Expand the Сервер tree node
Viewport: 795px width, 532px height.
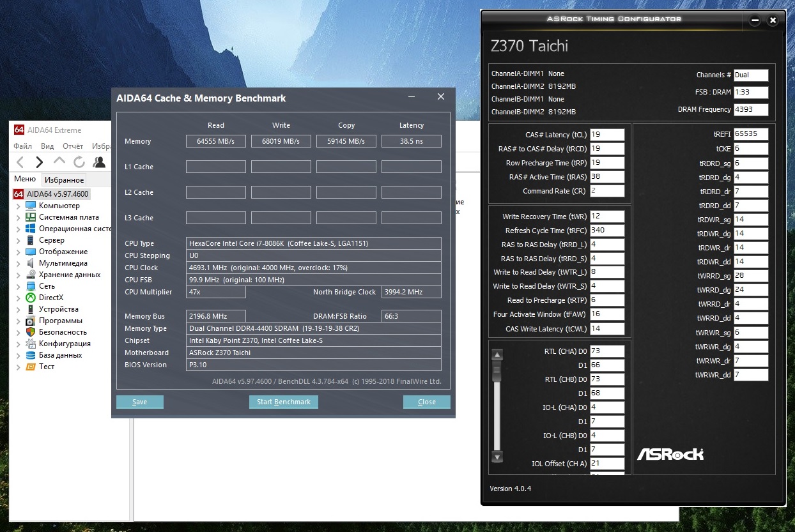18,241
